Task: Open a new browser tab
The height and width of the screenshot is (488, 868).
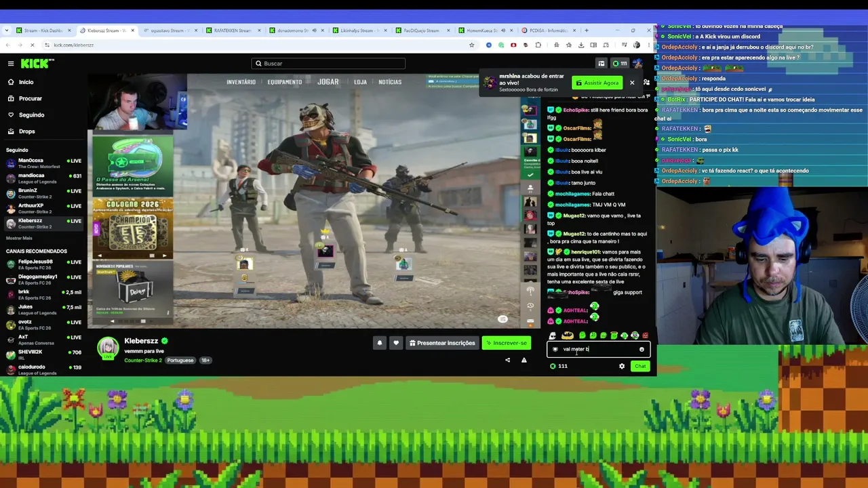Action: (x=587, y=30)
